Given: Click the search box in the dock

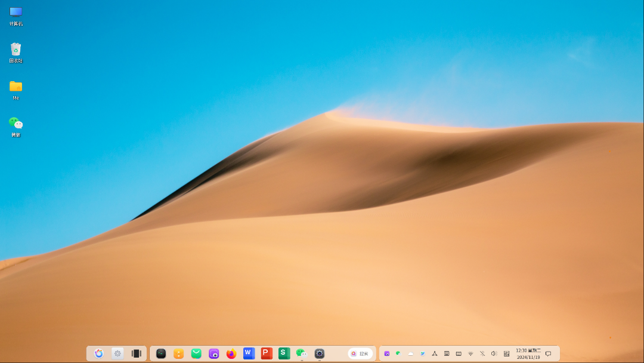Looking at the screenshot, I should coord(360,353).
